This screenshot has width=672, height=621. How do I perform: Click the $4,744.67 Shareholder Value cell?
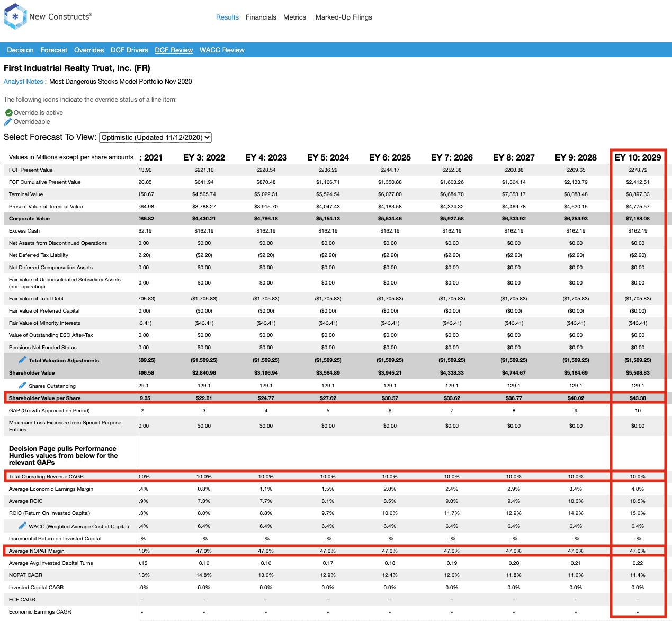tap(514, 373)
